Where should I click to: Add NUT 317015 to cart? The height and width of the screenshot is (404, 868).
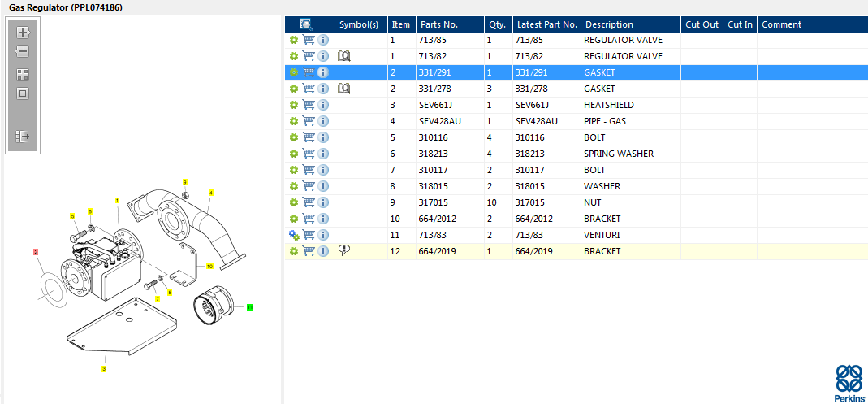click(x=309, y=202)
